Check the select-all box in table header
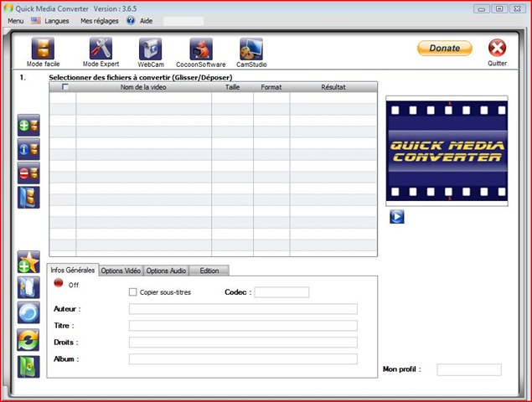The image size is (532, 402). coord(65,87)
